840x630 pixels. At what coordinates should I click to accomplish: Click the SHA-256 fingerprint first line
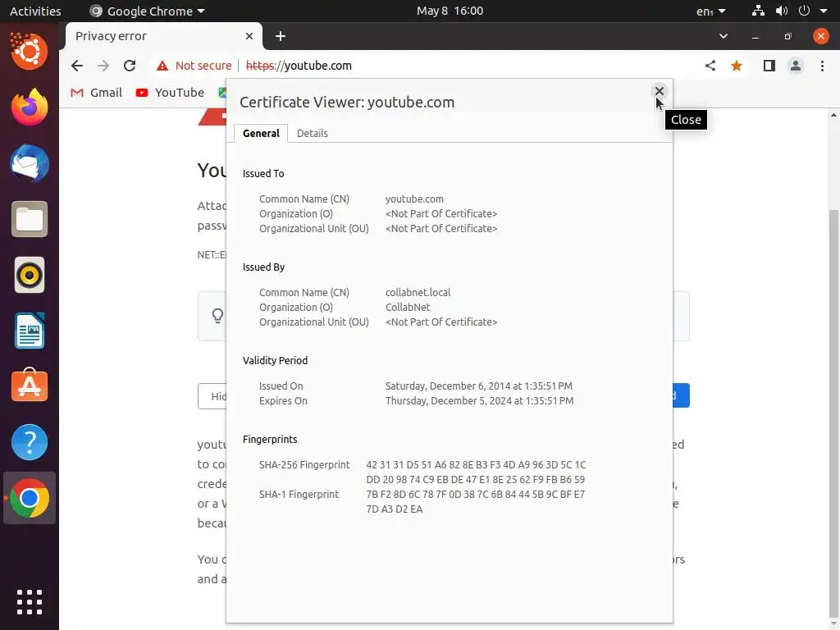point(476,465)
